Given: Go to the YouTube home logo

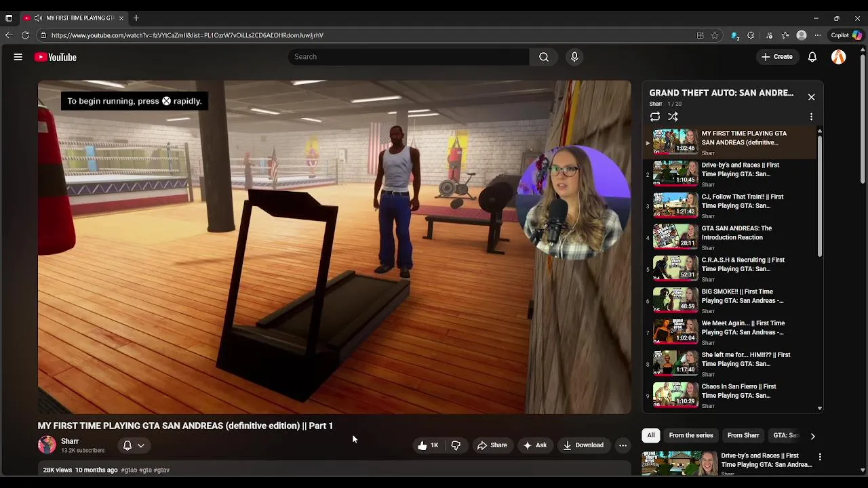Looking at the screenshot, I should (x=56, y=57).
